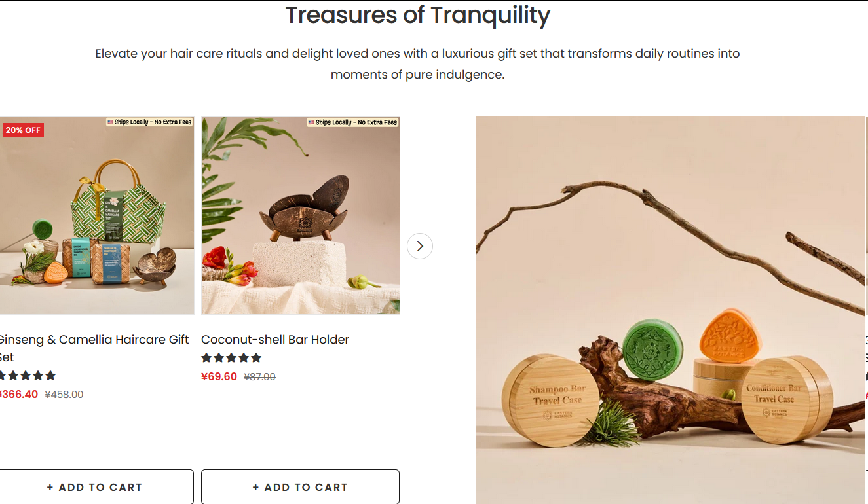This screenshot has width=868, height=504.
Task: Open the large bamboo travel case banner image
Action: click(x=670, y=310)
